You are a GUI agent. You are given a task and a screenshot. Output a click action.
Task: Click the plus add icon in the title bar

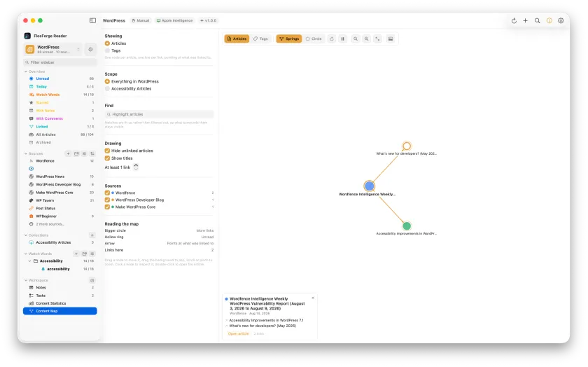pyautogui.click(x=526, y=20)
